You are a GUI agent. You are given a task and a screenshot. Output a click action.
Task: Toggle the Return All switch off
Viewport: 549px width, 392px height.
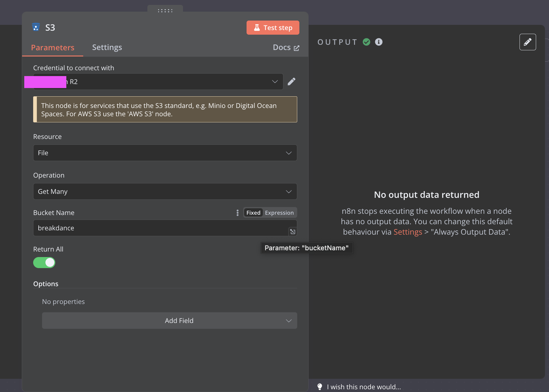click(x=44, y=263)
